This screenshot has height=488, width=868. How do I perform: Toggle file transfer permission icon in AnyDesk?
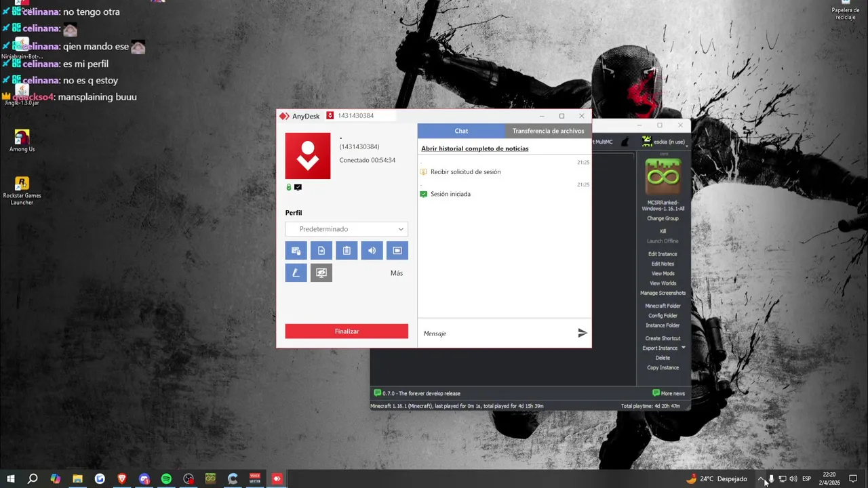point(321,251)
